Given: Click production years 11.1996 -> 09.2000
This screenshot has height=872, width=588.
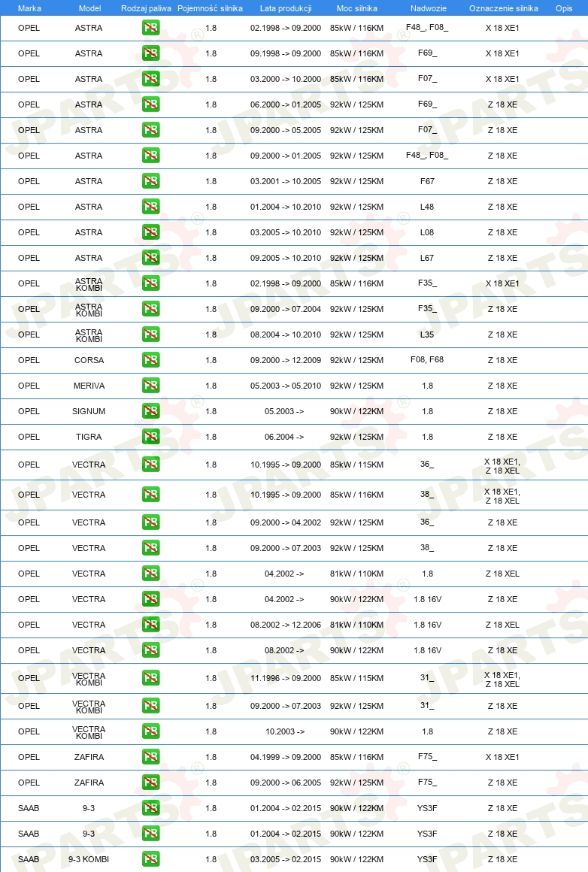Looking at the screenshot, I should coord(286,679).
